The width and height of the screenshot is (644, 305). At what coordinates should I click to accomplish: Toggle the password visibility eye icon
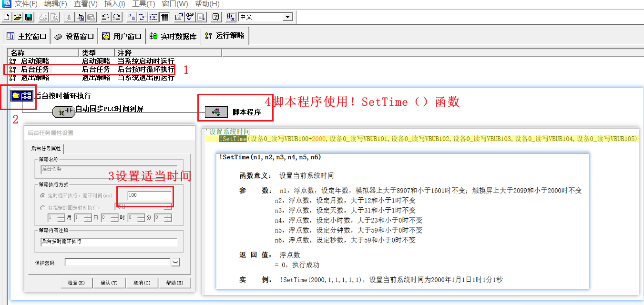[175, 262]
